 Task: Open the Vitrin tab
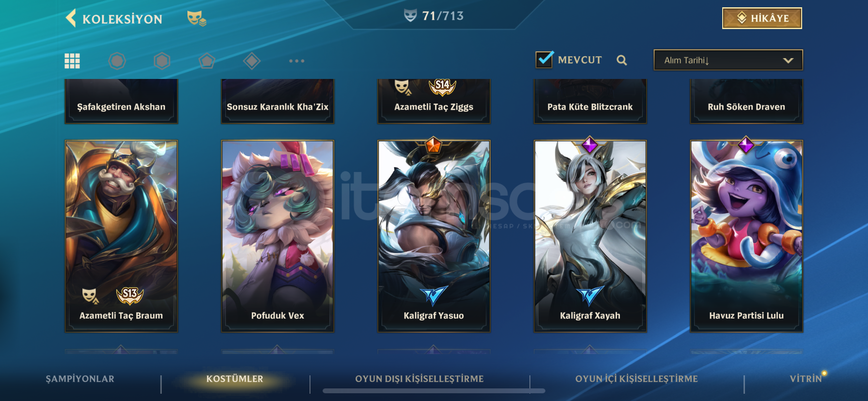[x=806, y=379]
